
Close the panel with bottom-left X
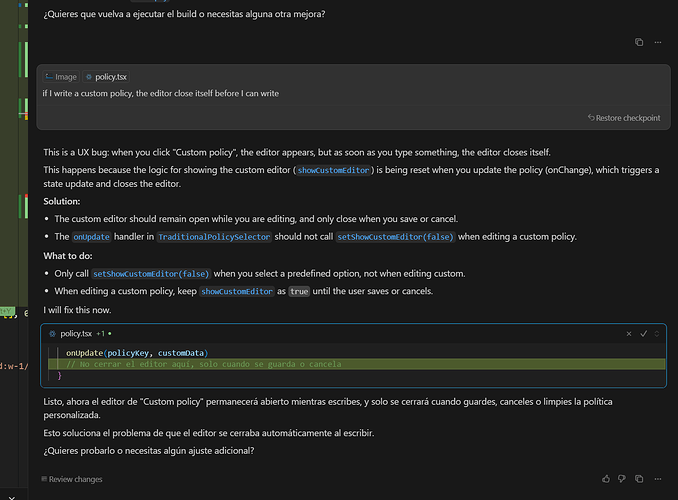(x=11, y=497)
